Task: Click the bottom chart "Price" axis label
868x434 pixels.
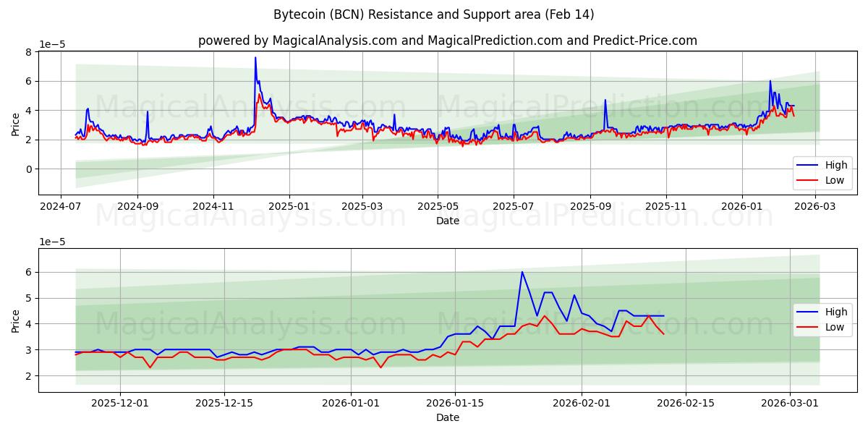Action: coord(15,320)
